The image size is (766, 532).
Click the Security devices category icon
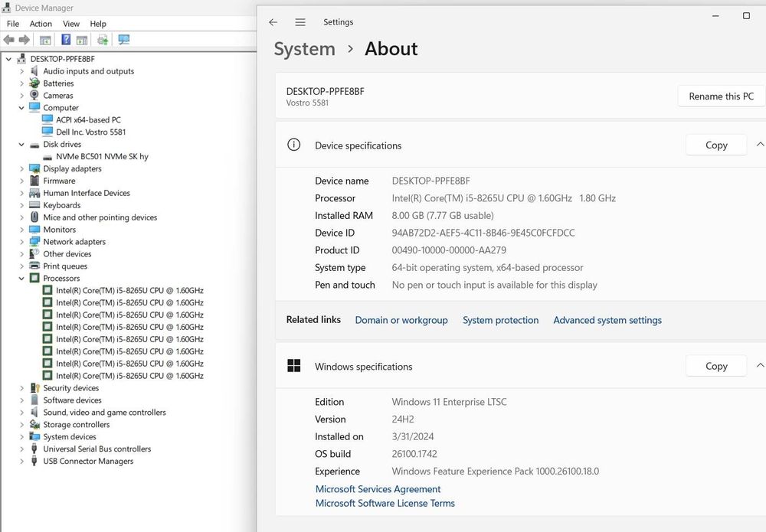point(34,388)
